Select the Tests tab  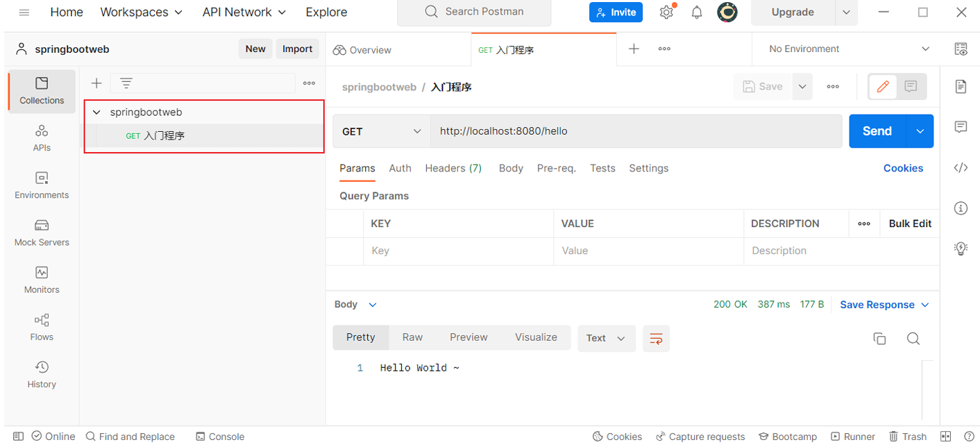click(602, 168)
